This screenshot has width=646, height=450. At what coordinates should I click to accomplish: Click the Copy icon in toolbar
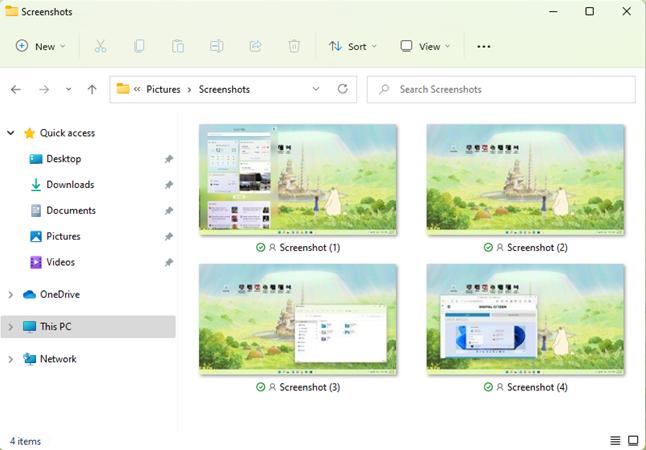click(x=139, y=46)
